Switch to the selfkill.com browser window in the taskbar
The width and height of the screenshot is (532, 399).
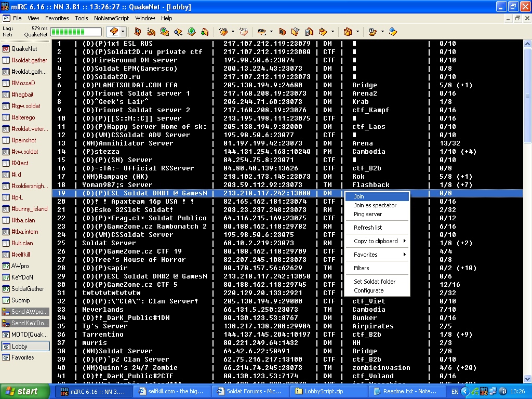point(171,392)
